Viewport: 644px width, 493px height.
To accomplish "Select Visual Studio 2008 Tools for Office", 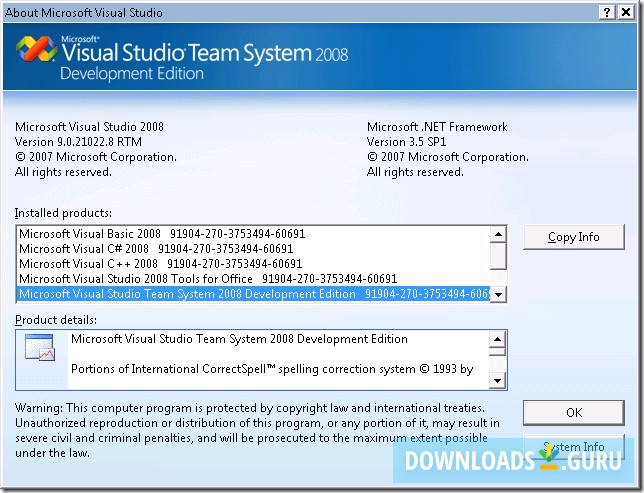I will tap(254, 279).
